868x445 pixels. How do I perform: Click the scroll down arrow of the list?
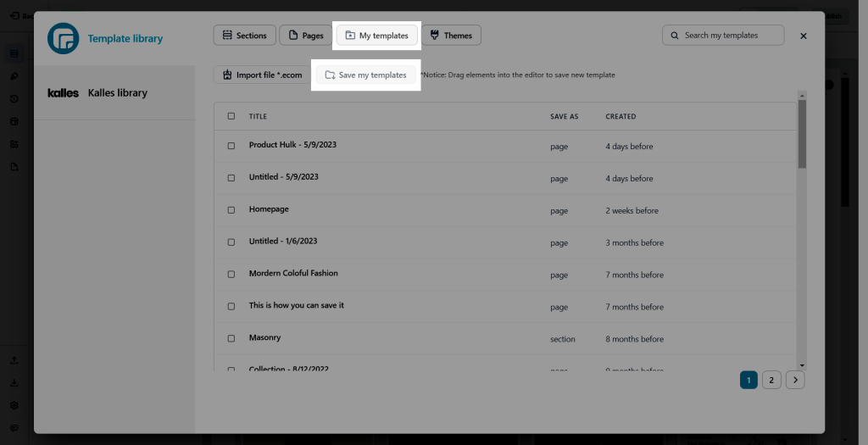tap(802, 365)
